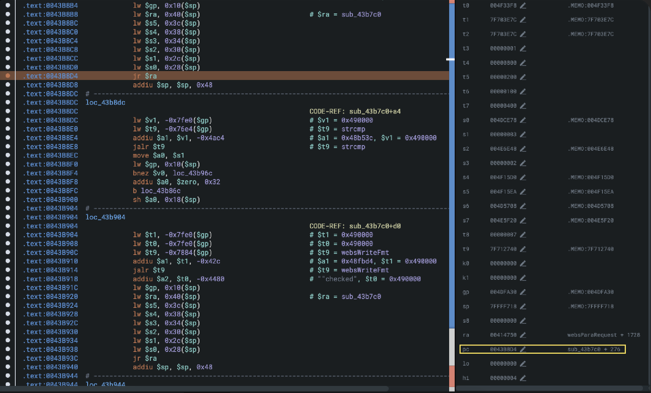Select the loc_43b8dc label
The width and height of the screenshot is (651, 393).
click(105, 103)
